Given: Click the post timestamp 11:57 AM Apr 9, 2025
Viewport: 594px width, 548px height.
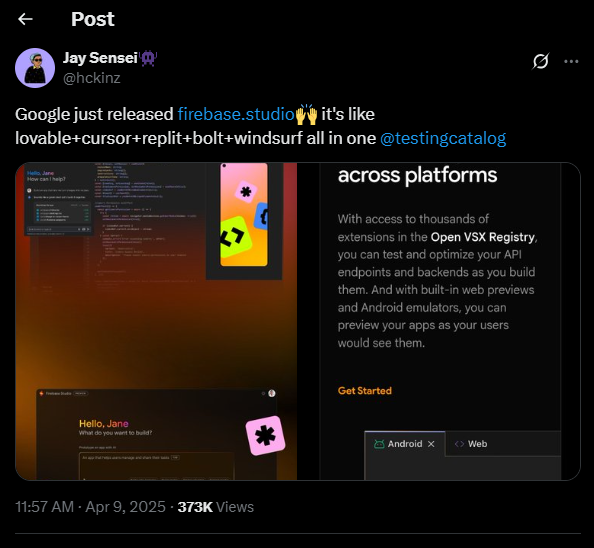Looking at the screenshot, I should tap(90, 507).
